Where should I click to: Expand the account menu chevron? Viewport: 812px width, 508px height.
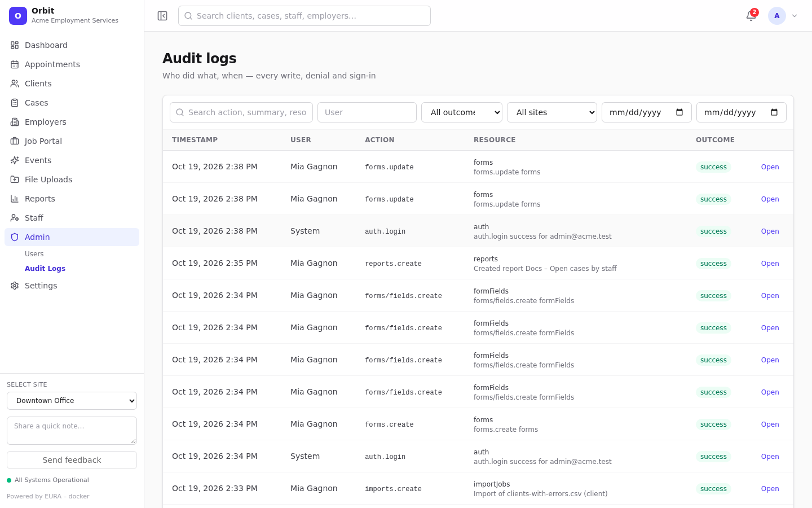pyautogui.click(x=795, y=16)
